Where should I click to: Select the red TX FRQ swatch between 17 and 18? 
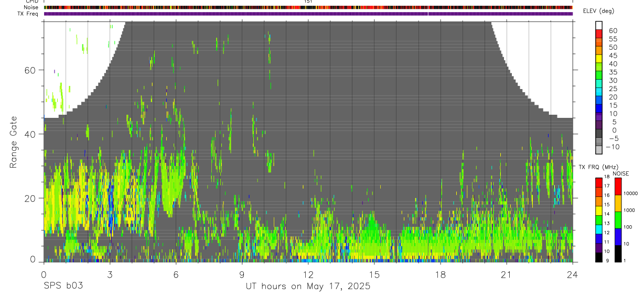(x=599, y=182)
